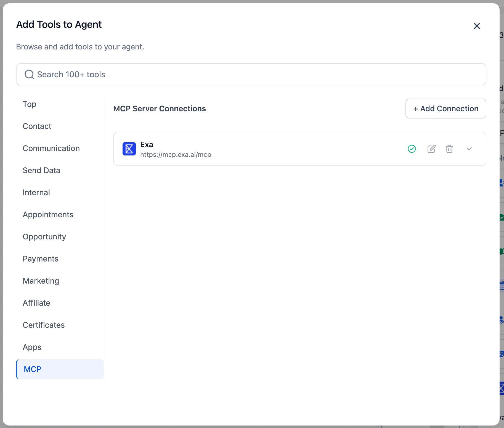Close the Add Tools to Agent dialog
504x428 pixels.
click(477, 26)
